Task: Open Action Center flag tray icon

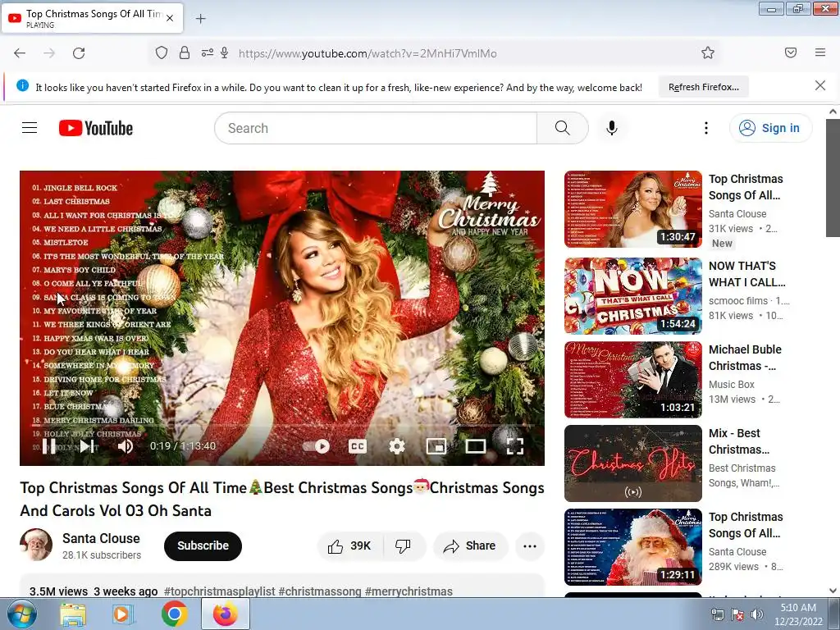Action: click(737, 614)
